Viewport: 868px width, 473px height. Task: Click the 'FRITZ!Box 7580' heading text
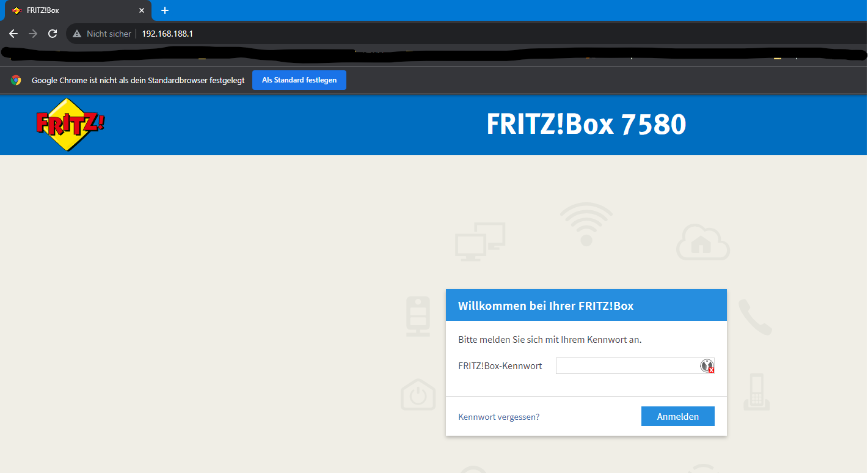(586, 124)
